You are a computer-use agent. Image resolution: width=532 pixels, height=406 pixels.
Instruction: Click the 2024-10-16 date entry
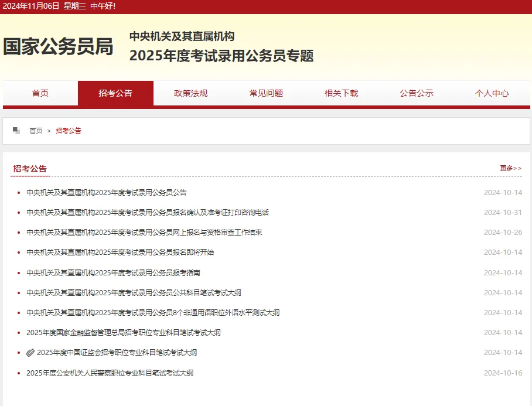tap(503, 373)
